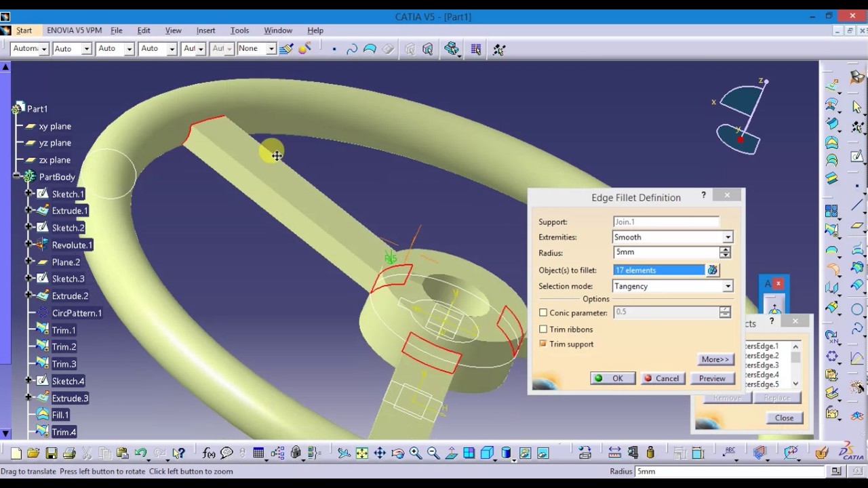Select Trim.2 in the tree
868x488 pixels.
pyautogui.click(x=64, y=347)
